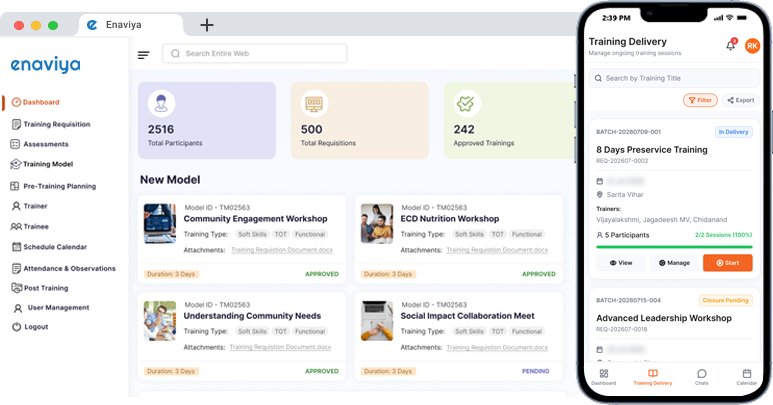The width and height of the screenshot is (773, 405).
Task: Click the magnifier icon in Search Entire Web
Action: pos(175,54)
